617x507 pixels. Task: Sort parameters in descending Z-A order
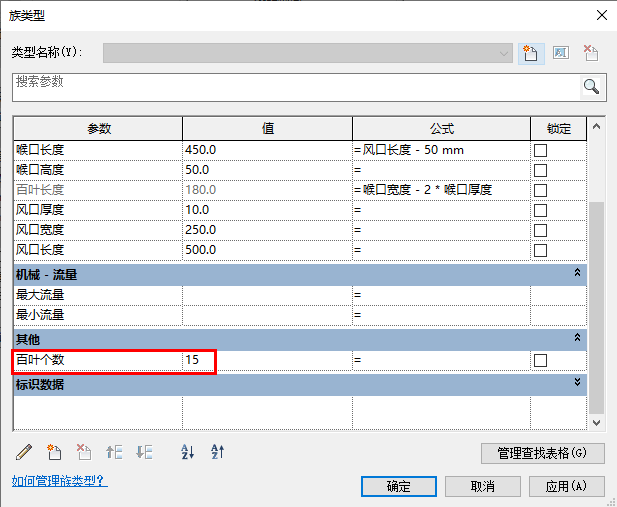217,452
